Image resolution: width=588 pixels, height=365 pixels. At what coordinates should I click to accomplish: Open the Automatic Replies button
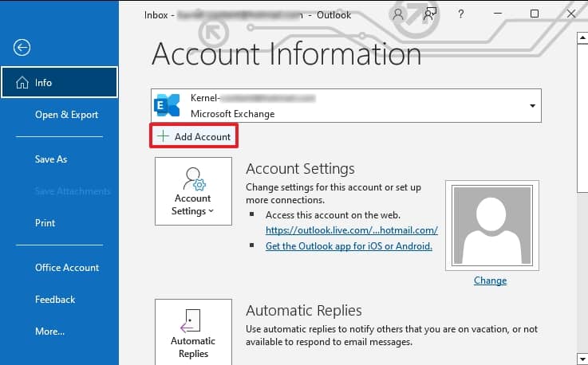pos(193,332)
